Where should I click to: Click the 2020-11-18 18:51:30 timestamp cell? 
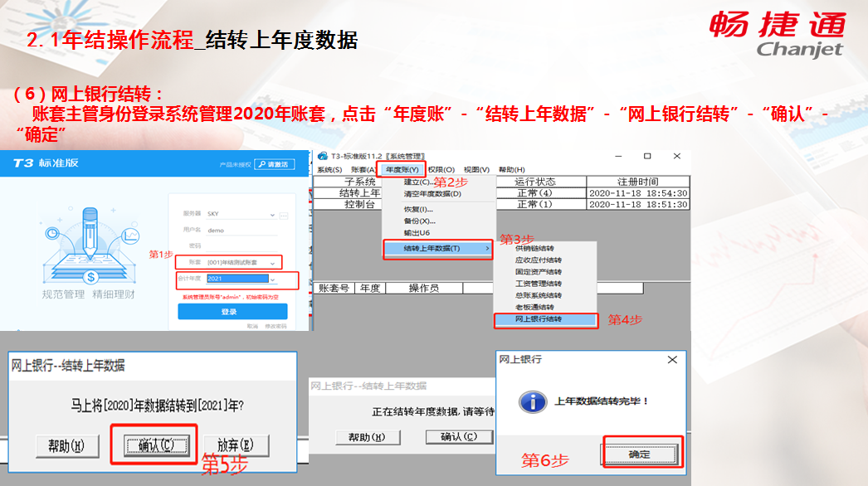point(637,204)
